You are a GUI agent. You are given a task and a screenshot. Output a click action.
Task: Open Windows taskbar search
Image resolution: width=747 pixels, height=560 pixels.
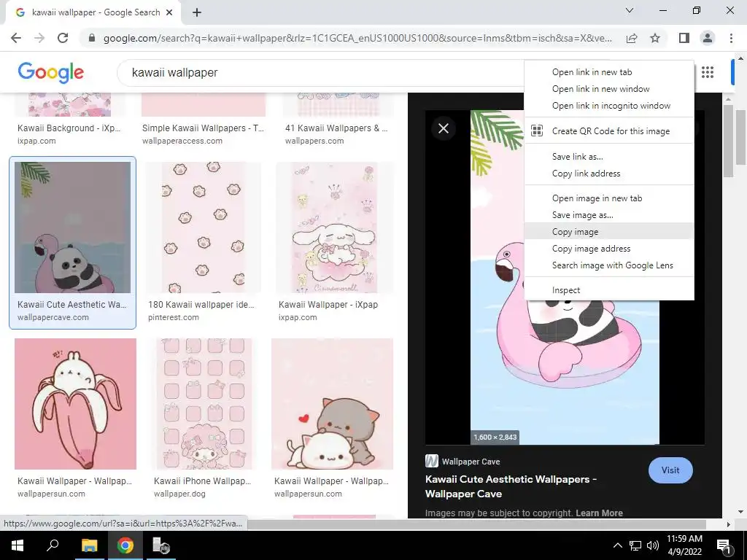coord(53,545)
